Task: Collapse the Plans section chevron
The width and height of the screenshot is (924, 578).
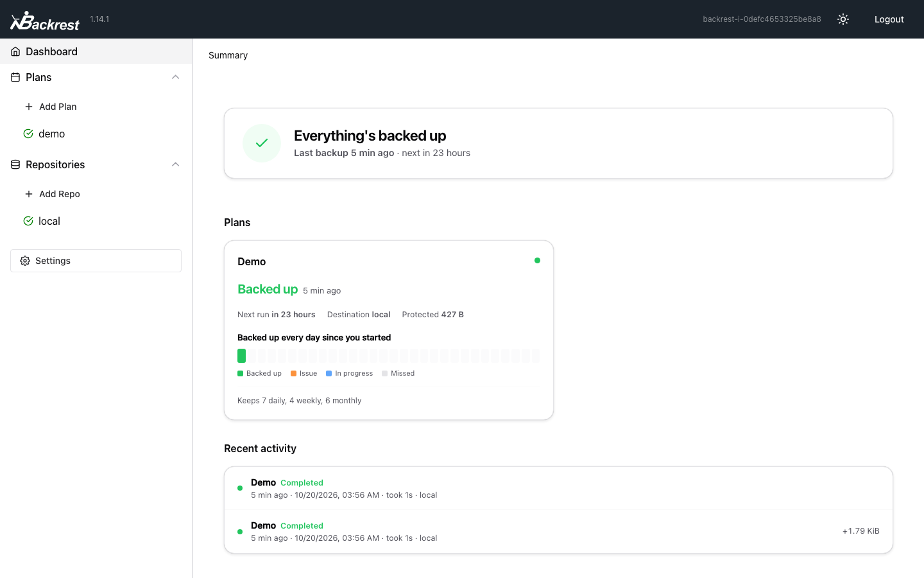Action: 175,77
